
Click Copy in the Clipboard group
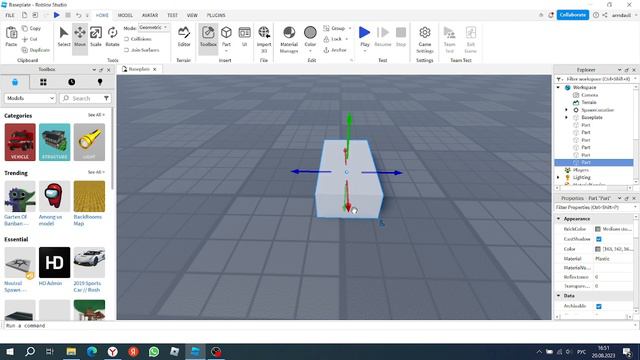pos(31,28)
